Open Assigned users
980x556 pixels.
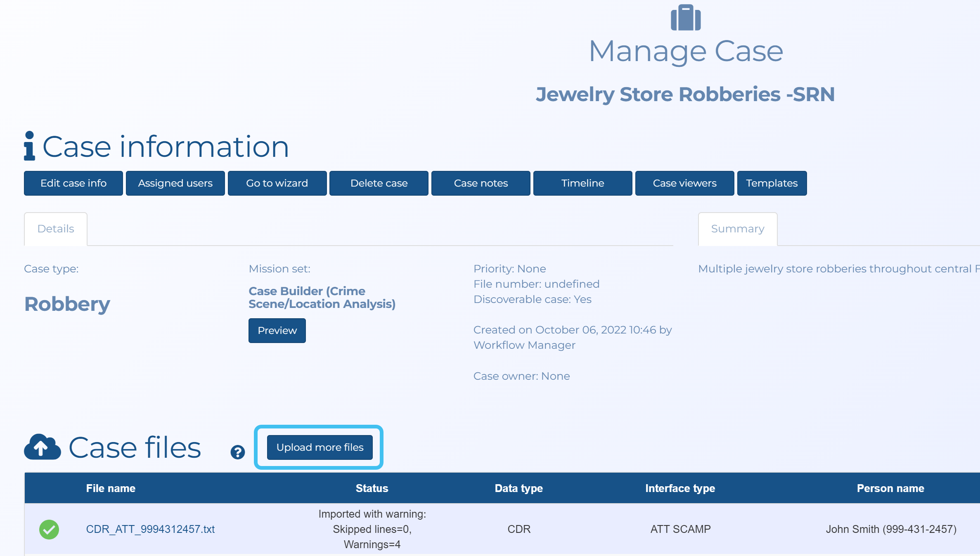pos(175,183)
